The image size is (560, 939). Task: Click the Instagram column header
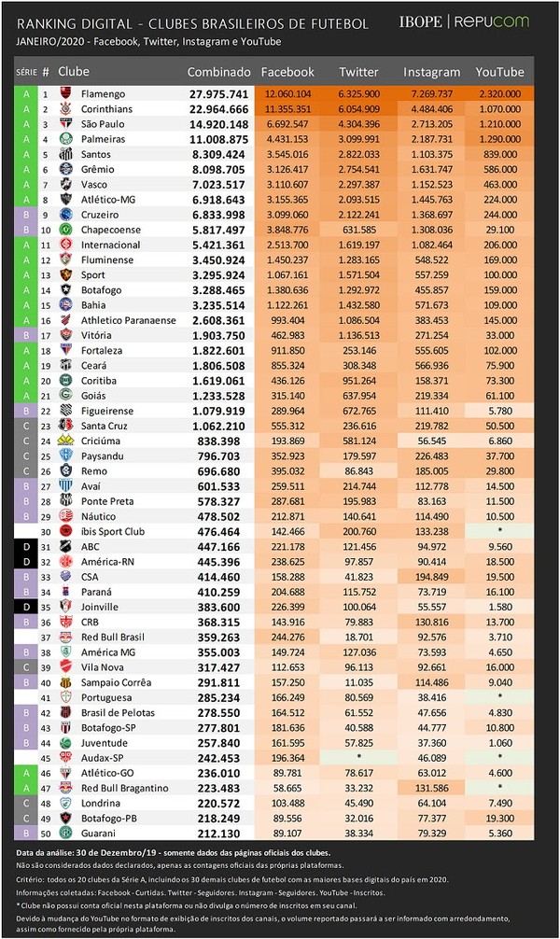pos(432,72)
